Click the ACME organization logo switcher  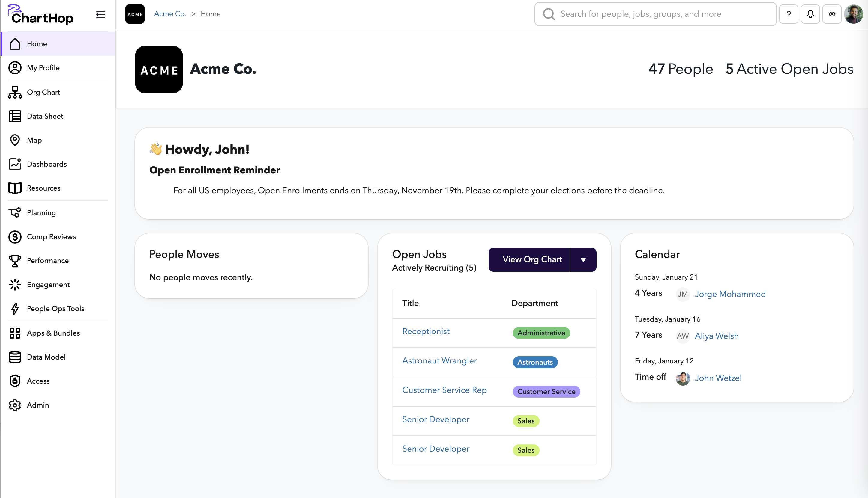135,14
